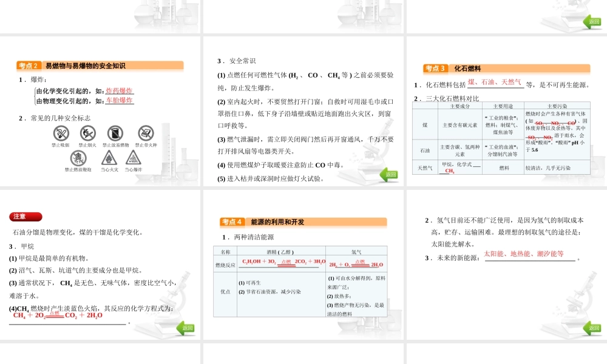
Task: Select the 考点3 化石燃料 heading
Action: [x=506, y=69]
